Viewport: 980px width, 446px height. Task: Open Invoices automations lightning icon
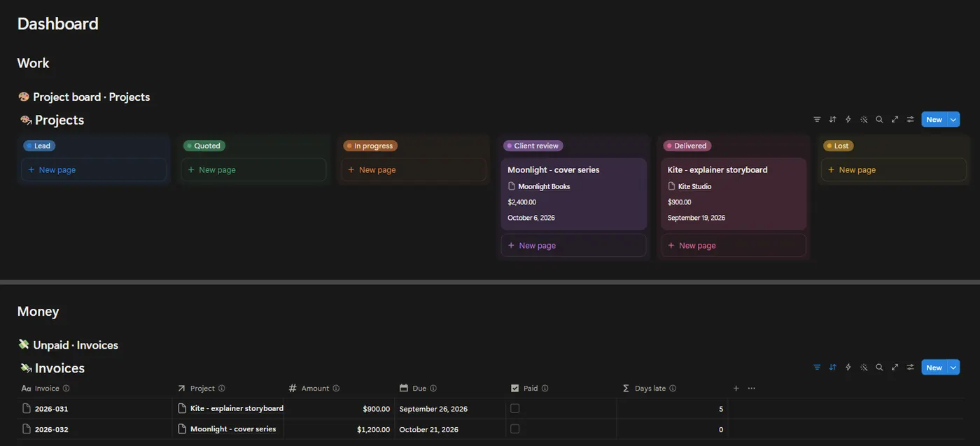[848, 368]
